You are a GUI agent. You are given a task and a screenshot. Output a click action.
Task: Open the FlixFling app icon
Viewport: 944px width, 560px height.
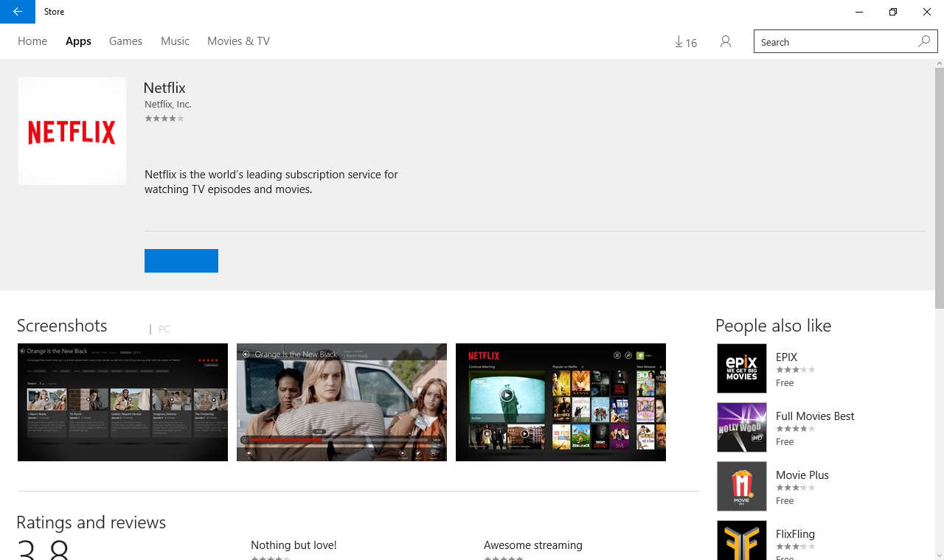click(x=742, y=540)
